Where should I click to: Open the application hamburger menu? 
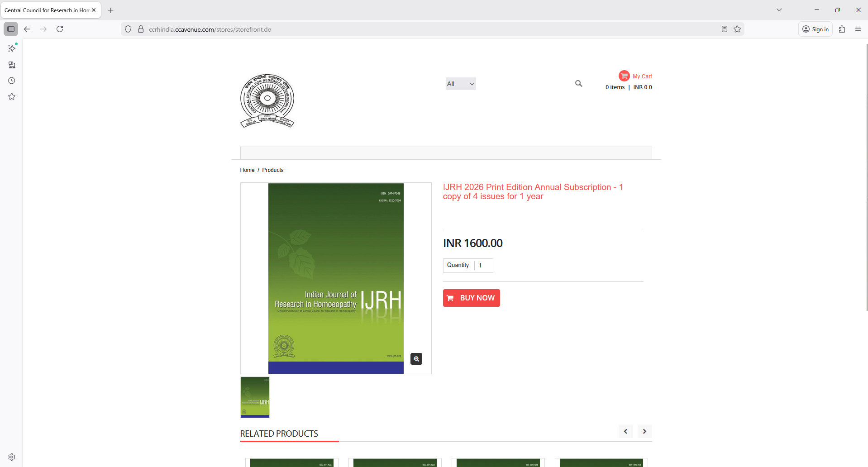pos(858,29)
